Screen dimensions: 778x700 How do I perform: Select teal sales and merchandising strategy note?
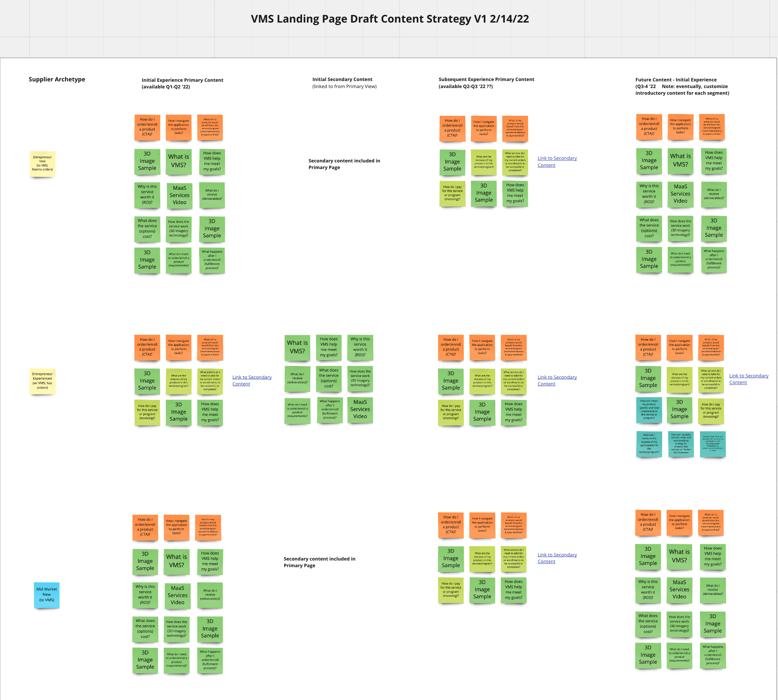[x=681, y=444]
